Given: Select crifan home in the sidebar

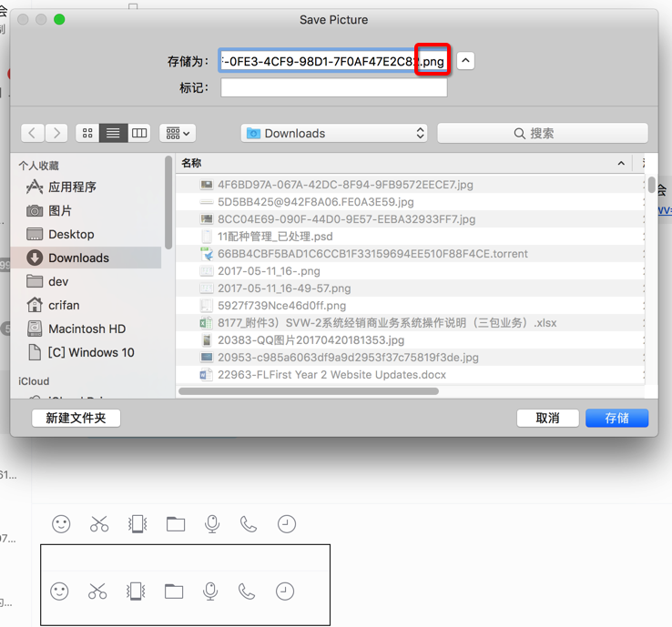Looking at the screenshot, I should click(87, 305).
